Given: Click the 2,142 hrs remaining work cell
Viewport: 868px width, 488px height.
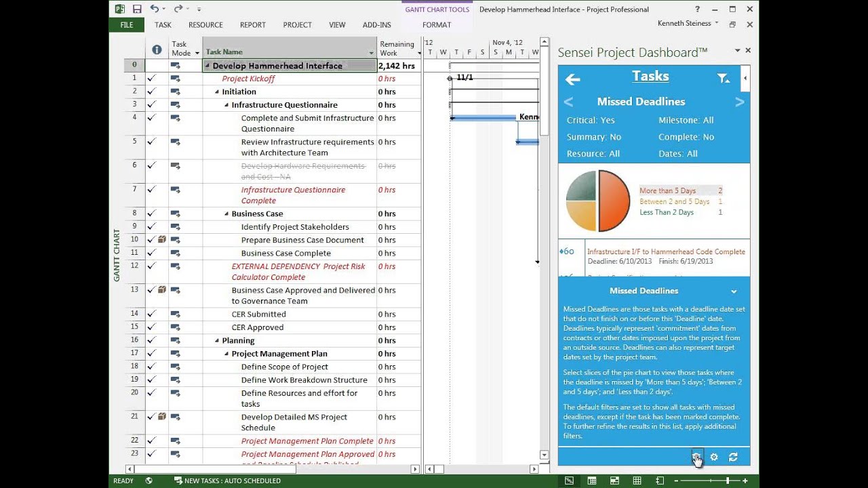Looking at the screenshot, I should [398, 66].
